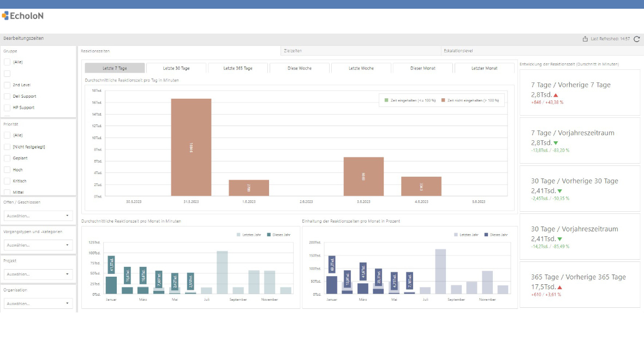
Task: Pick the Dieser Monat range
Action: (x=422, y=68)
